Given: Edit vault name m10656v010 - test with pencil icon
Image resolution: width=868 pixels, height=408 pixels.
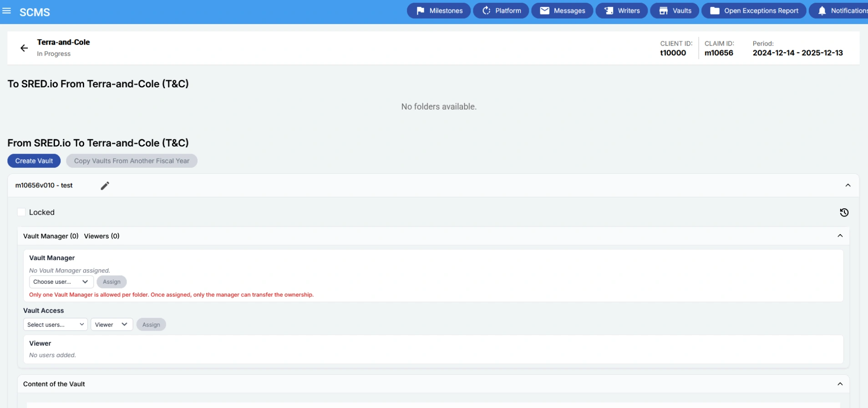Looking at the screenshot, I should (x=105, y=186).
